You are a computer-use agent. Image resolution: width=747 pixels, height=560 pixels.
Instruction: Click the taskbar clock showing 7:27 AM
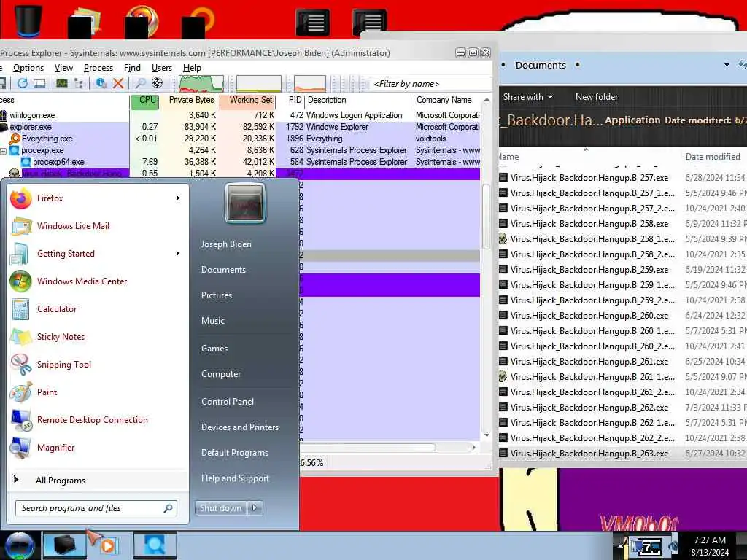710,545
